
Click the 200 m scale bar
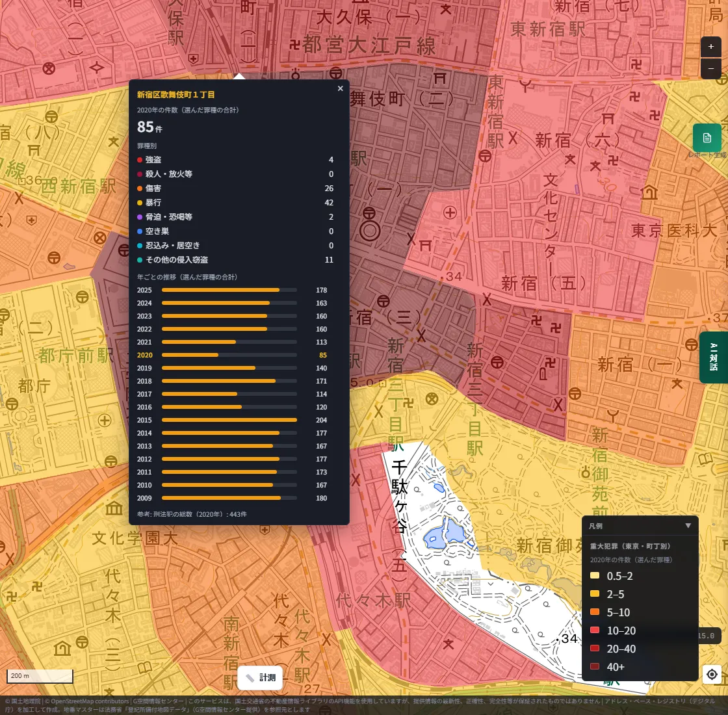click(x=40, y=676)
